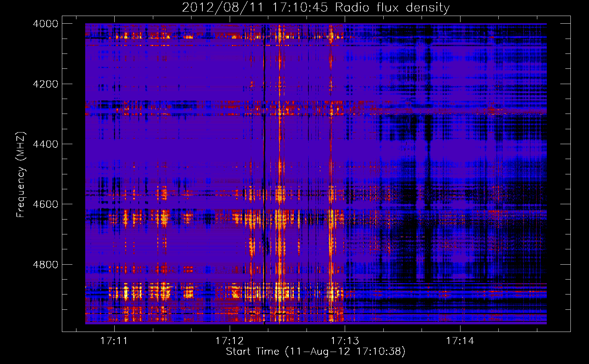The image size is (589, 364).
Task: Click the 17:11 time tick label
Action: click(x=114, y=341)
